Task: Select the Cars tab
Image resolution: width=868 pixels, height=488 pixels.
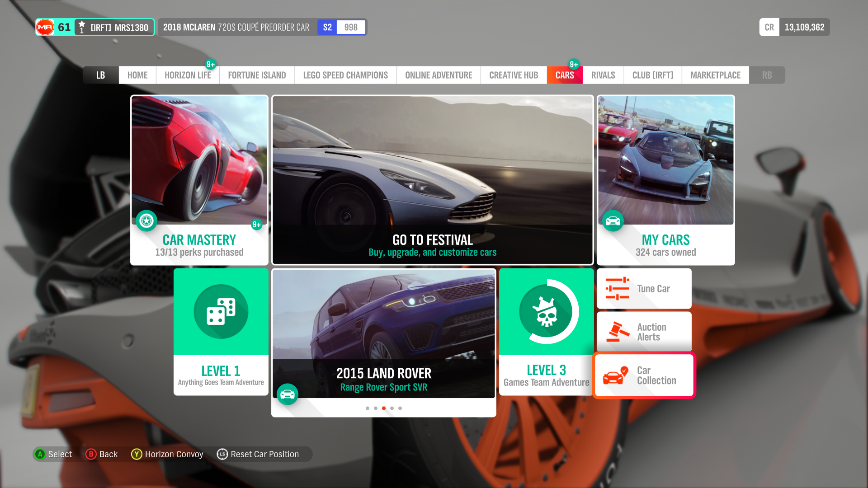Action: click(x=565, y=75)
